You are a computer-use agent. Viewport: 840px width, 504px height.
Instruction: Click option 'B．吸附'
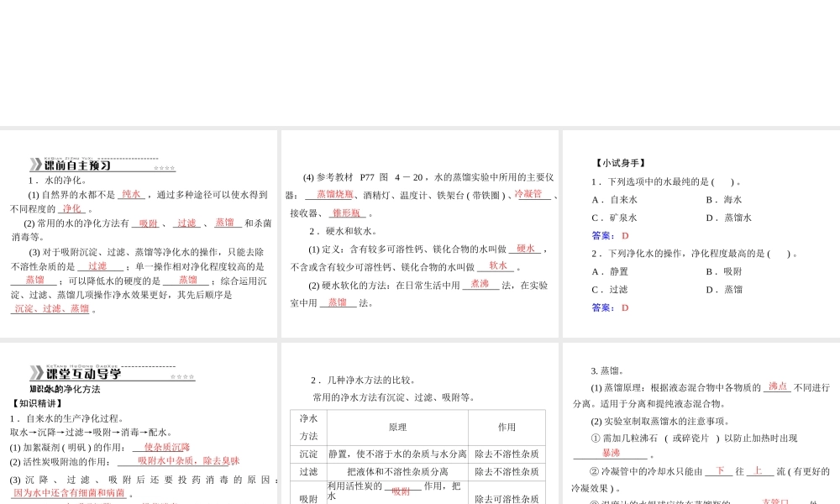point(724,272)
